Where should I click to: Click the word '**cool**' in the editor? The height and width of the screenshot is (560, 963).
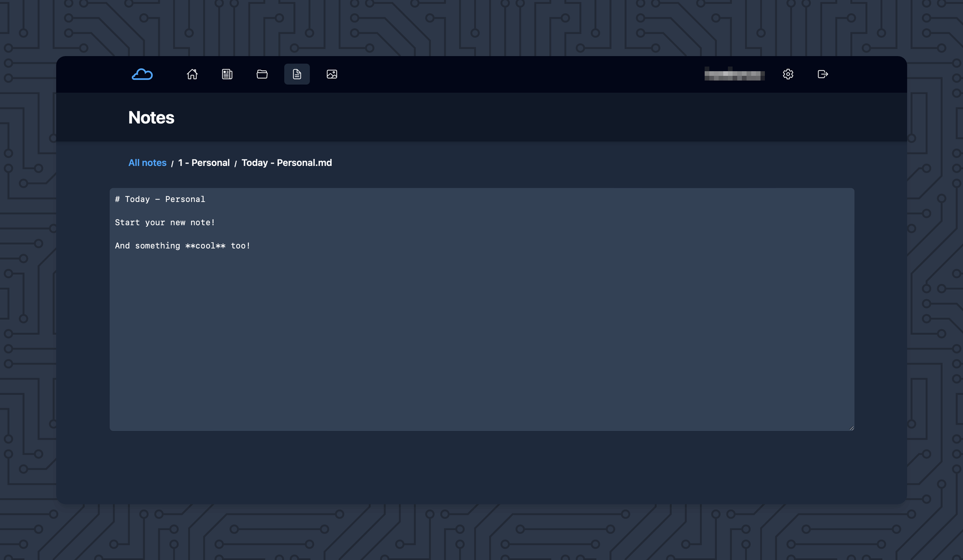205,246
